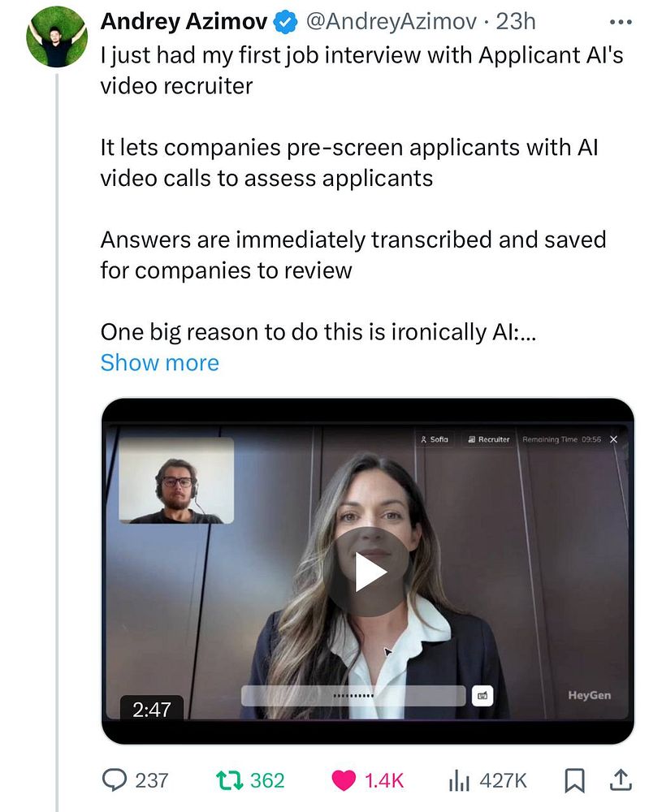Screen dimensions: 662x812
Task: Open the tweet's three-dot more menu
Action: point(621,22)
